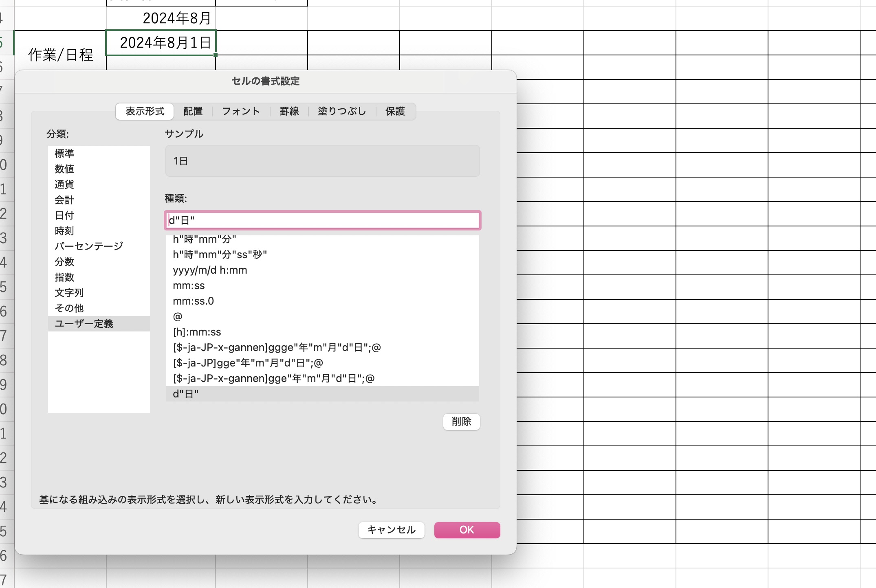This screenshot has height=588, width=876.
Task: Click the 作業/日程 cell in the spreadsheet
Action: 60,55
